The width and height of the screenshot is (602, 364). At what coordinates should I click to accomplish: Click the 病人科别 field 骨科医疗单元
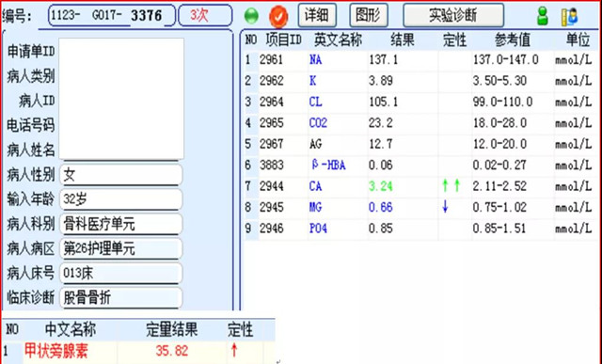121,224
